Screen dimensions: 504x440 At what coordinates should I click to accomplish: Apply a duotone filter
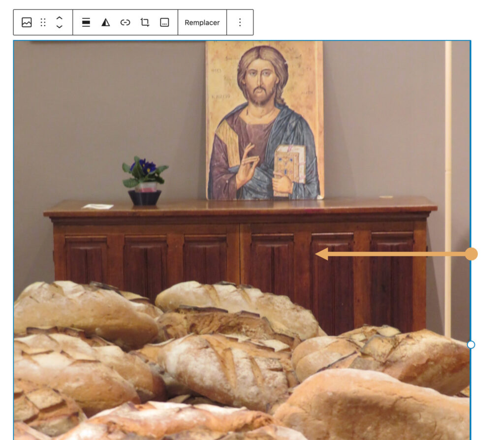pyautogui.click(x=106, y=23)
